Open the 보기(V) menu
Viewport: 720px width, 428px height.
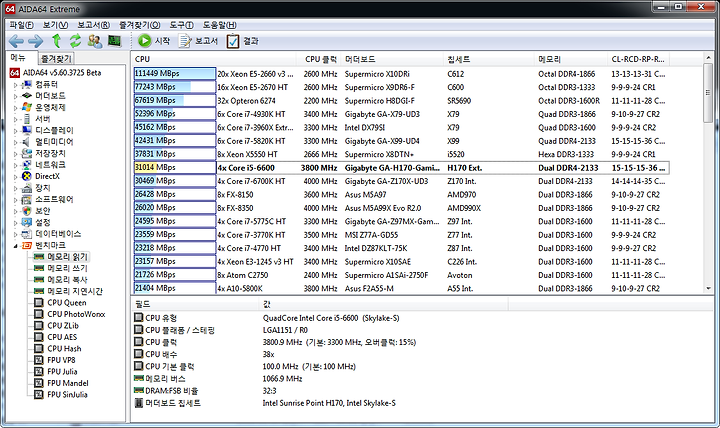[56, 25]
